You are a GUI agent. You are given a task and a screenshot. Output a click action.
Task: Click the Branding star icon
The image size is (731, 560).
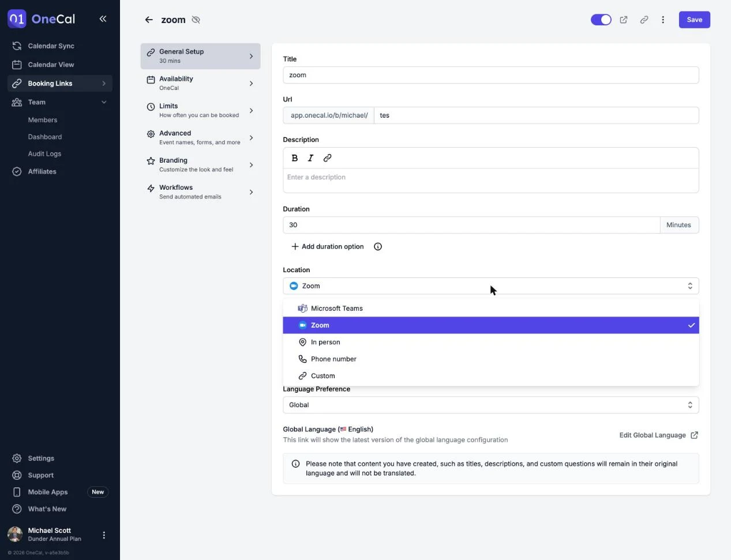tap(151, 161)
